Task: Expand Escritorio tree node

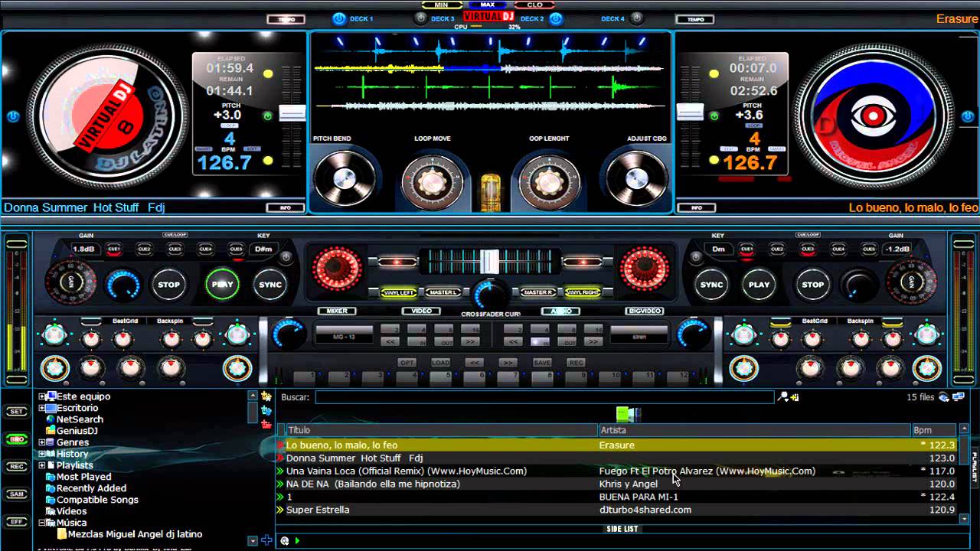Action: pyautogui.click(x=43, y=408)
